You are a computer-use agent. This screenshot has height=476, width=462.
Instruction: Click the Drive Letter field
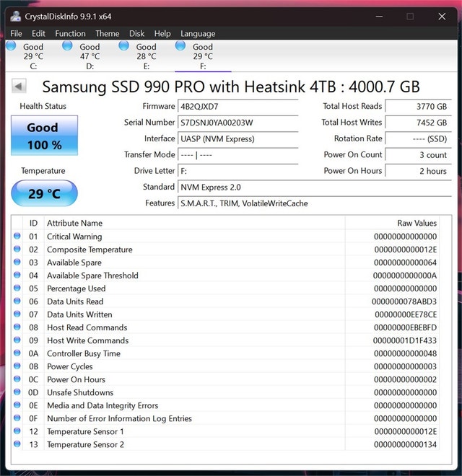click(237, 171)
